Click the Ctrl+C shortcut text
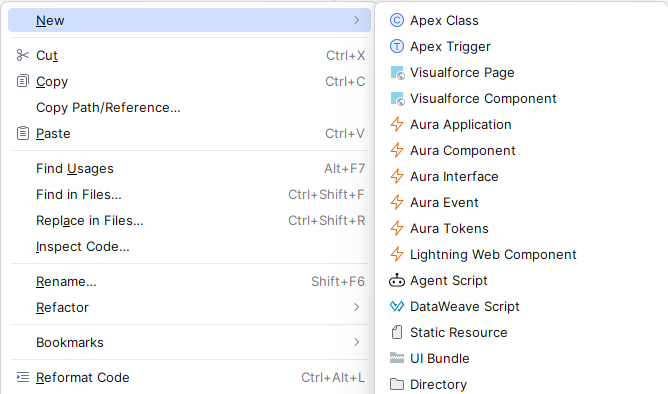The height and width of the screenshot is (394, 668). (345, 81)
